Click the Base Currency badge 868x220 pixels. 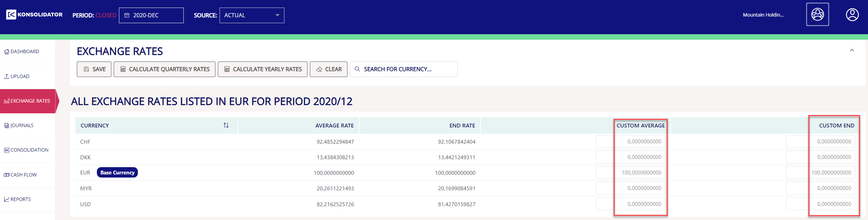[117, 173]
